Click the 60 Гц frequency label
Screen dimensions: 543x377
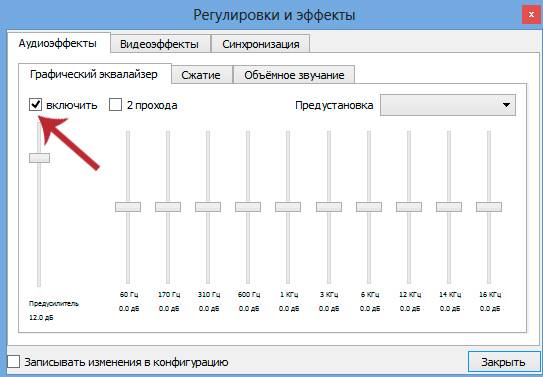point(129,295)
